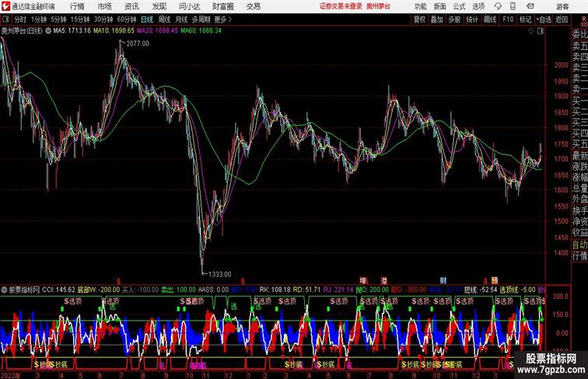Switch to 5分钟 period

58,19
